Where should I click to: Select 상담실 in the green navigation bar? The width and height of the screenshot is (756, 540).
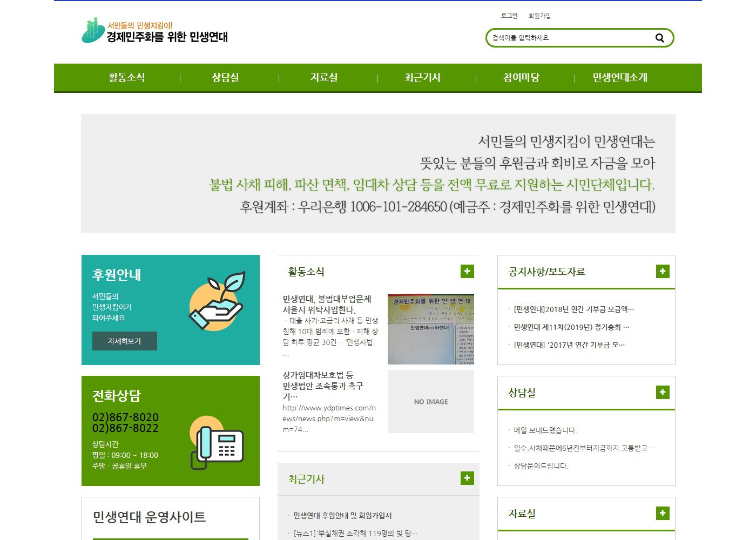tap(225, 78)
